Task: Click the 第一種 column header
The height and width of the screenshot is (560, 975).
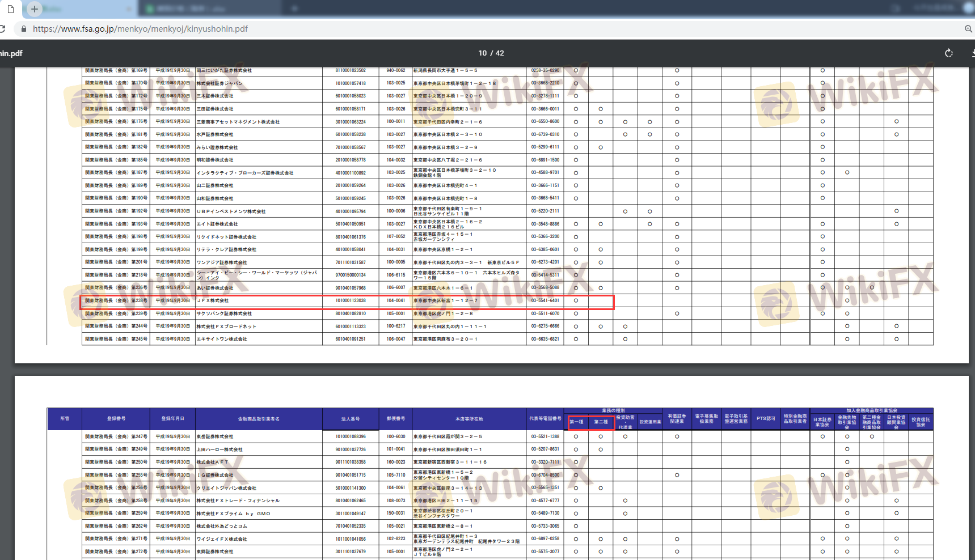Action: pos(576,422)
